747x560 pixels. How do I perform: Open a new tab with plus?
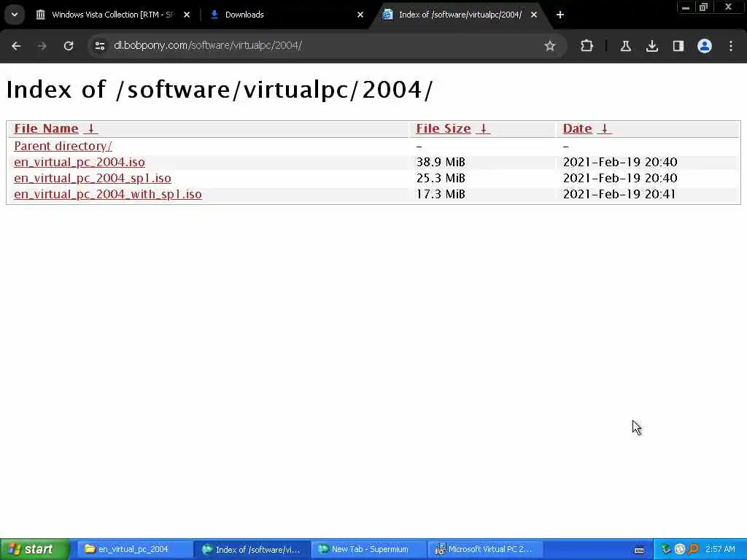(560, 15)
